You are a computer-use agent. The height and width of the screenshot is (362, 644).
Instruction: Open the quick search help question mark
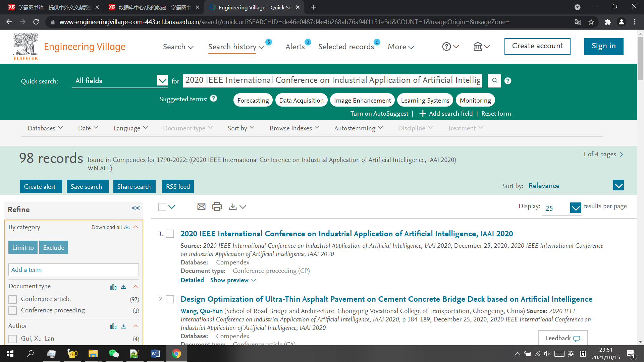(508, 81)
